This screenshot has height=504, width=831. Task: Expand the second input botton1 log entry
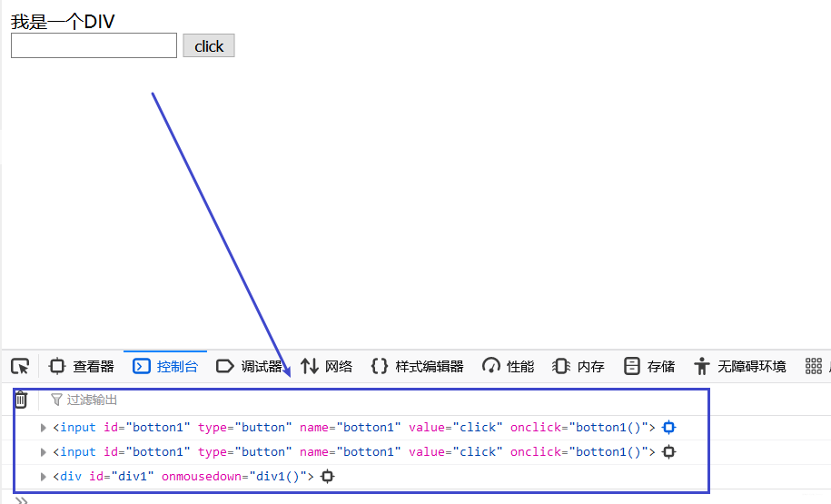point(44,452)
